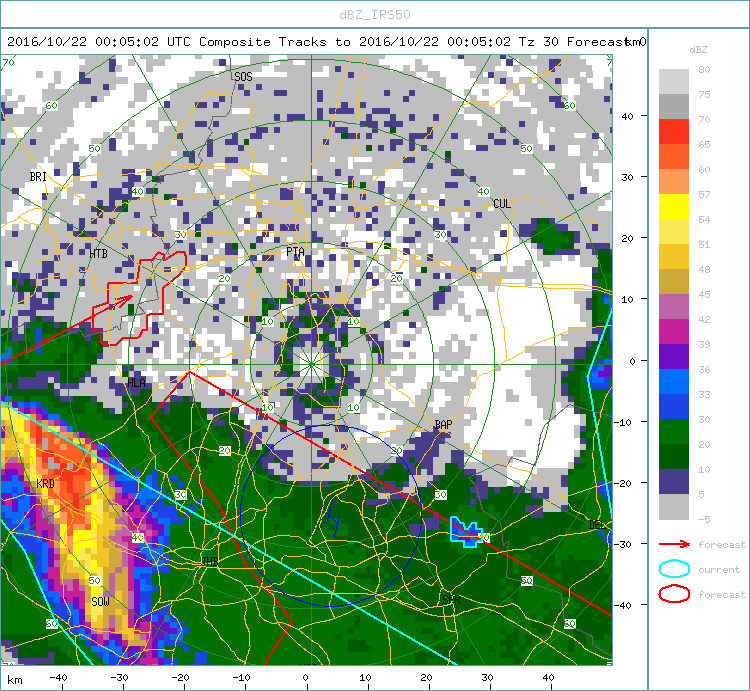The image size is (750, 691).
Task: Select the red forecast storm polygon near HTB
Action: click(139, 298)
